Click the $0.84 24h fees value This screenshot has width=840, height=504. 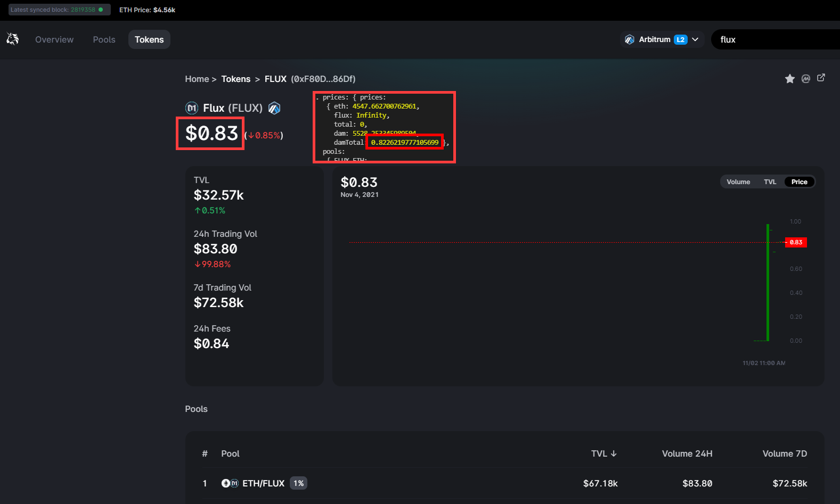coord(211,344)
